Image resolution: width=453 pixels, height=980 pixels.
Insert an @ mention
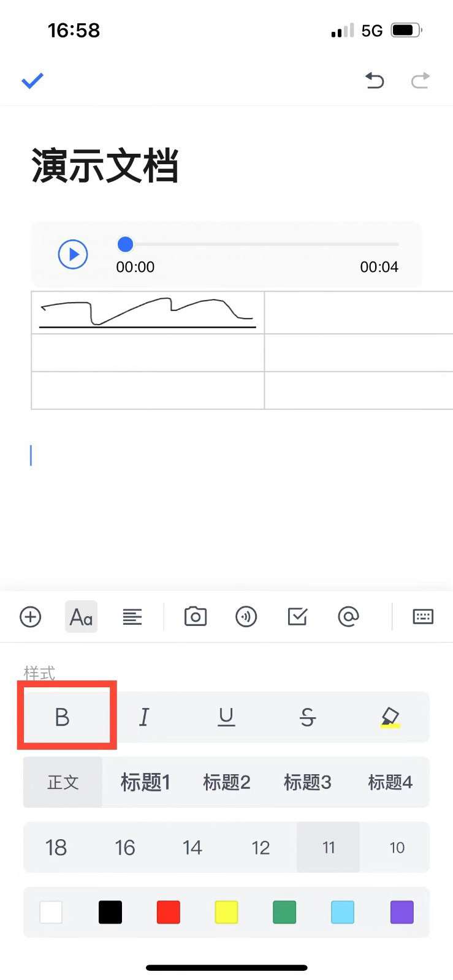(348, 617)
